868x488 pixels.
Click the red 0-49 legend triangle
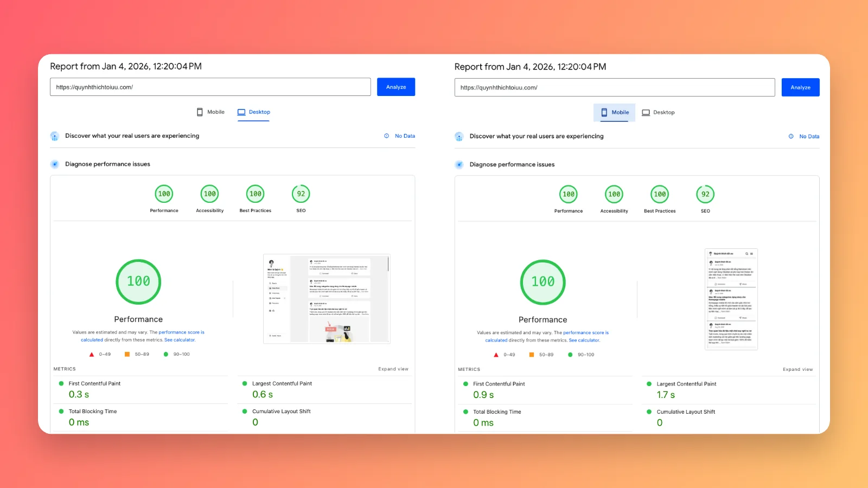pos(91,354)
